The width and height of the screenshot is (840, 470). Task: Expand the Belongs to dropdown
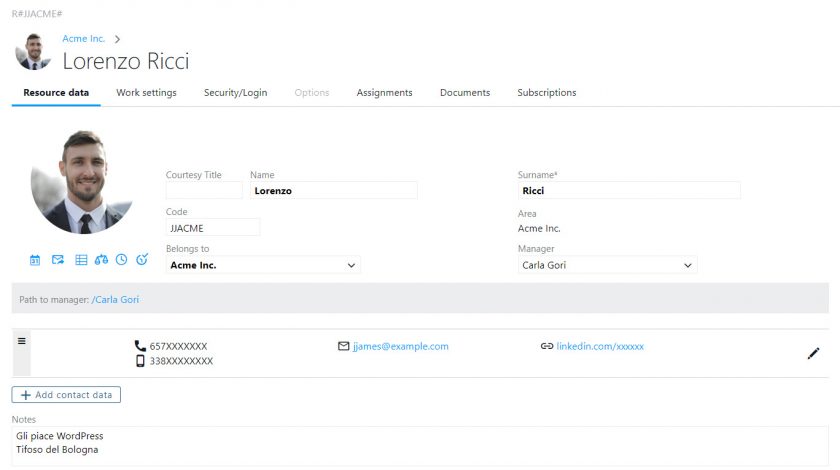(351, 266)
